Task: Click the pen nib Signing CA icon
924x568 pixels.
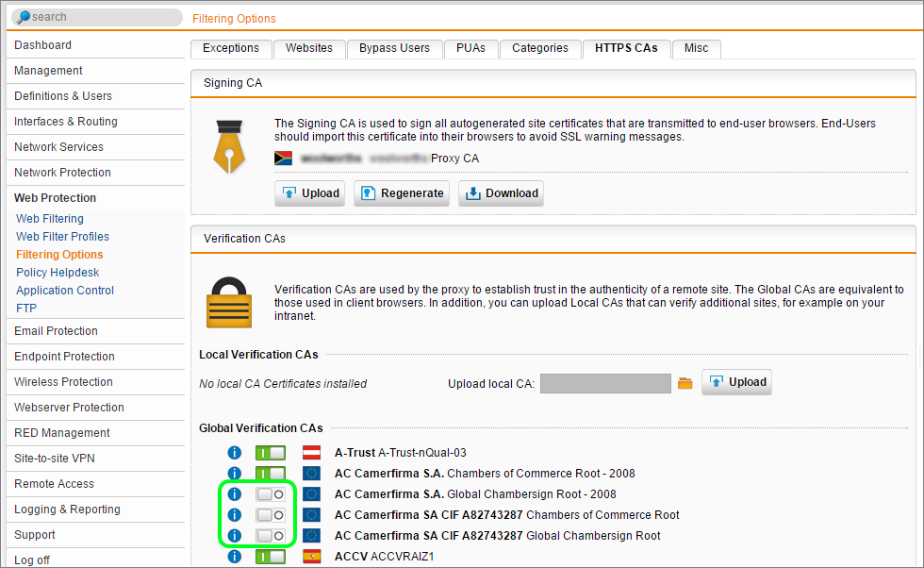Action: [229, 146]
